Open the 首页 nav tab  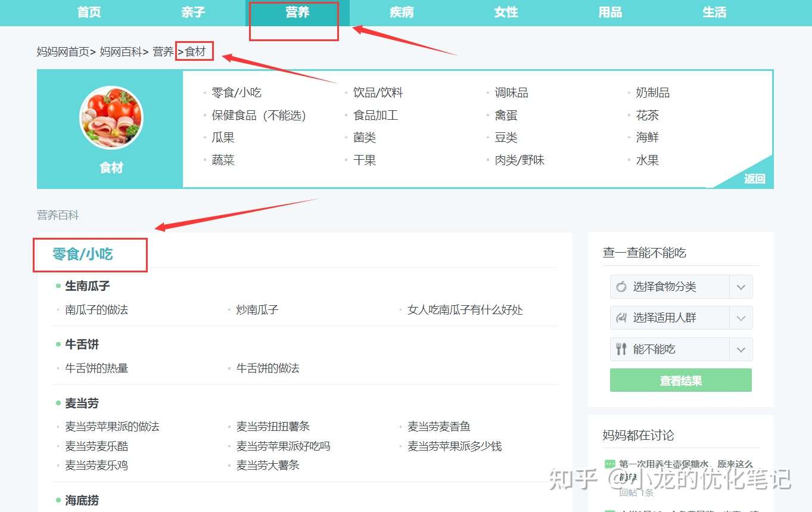pos(89,12)
